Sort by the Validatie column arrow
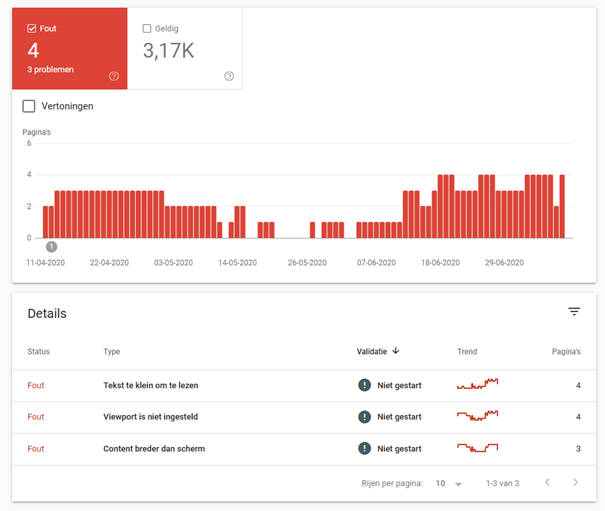The height and width of the screenshot is (511, 605). coord(395,351)
